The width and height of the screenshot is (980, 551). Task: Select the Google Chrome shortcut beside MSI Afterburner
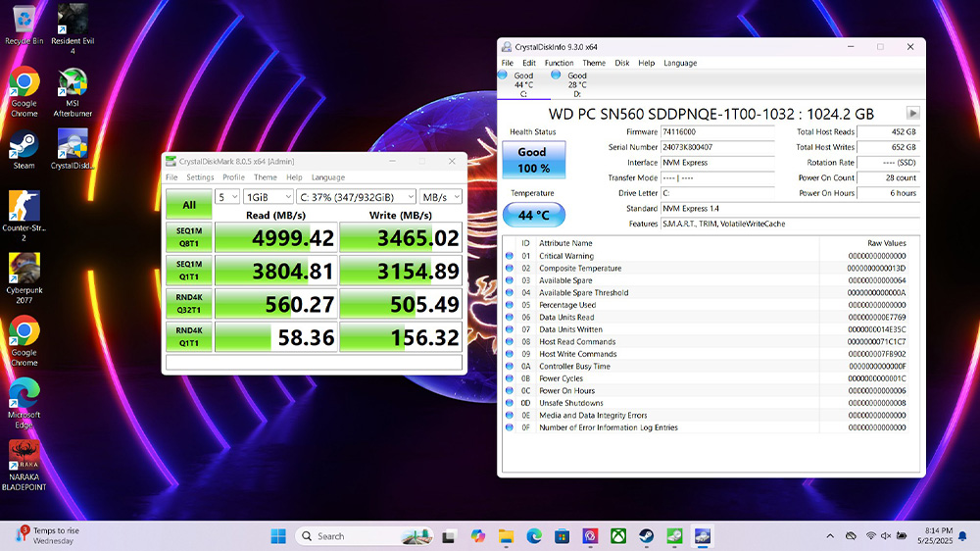(x=24, y=92)
